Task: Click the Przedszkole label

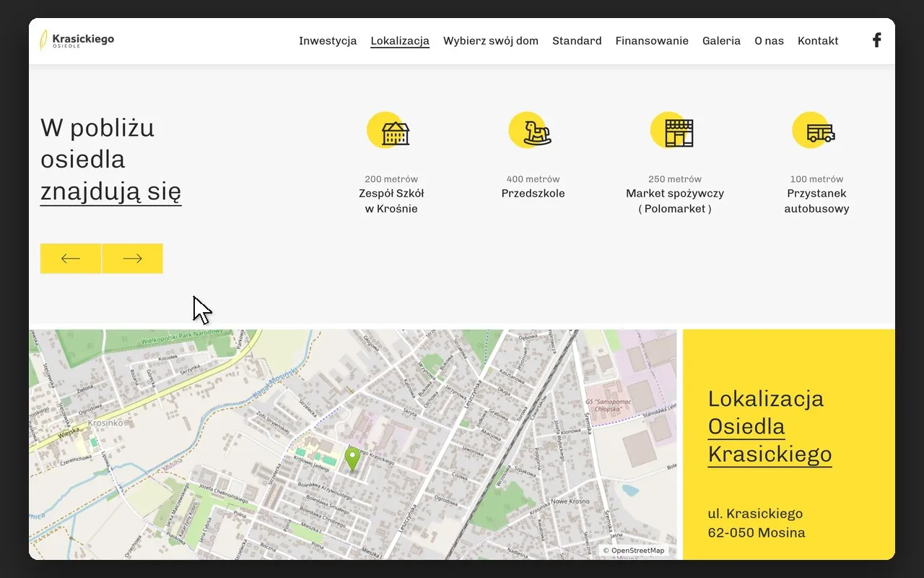Action: coord(533,194)
